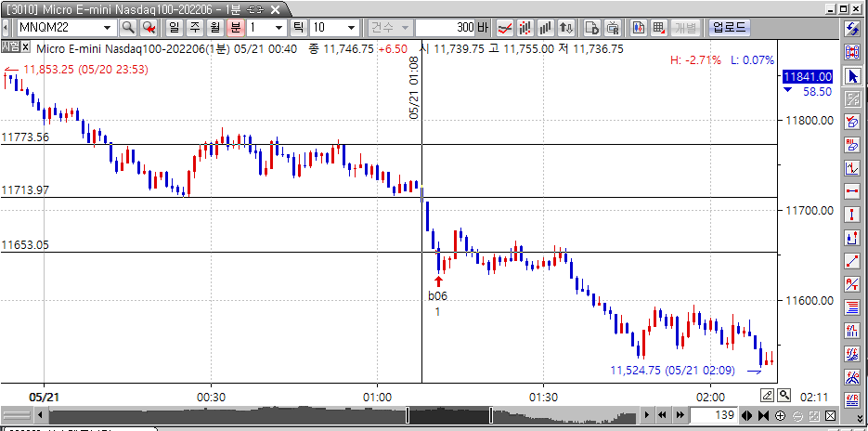868x431 pixels.
Task: Click the 틱 tick chart button
Action: (298, 27)
